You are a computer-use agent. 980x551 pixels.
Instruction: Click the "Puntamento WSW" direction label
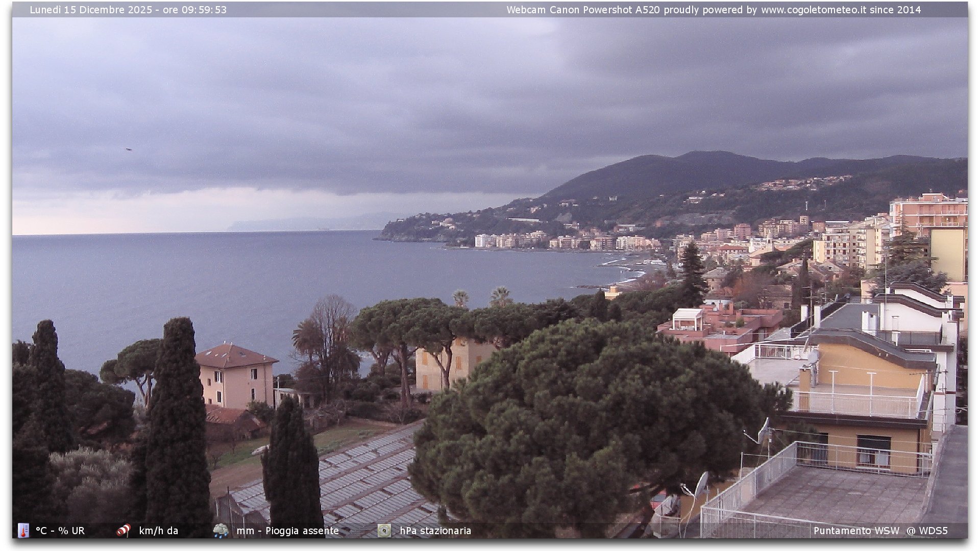(x=856, y=531)
